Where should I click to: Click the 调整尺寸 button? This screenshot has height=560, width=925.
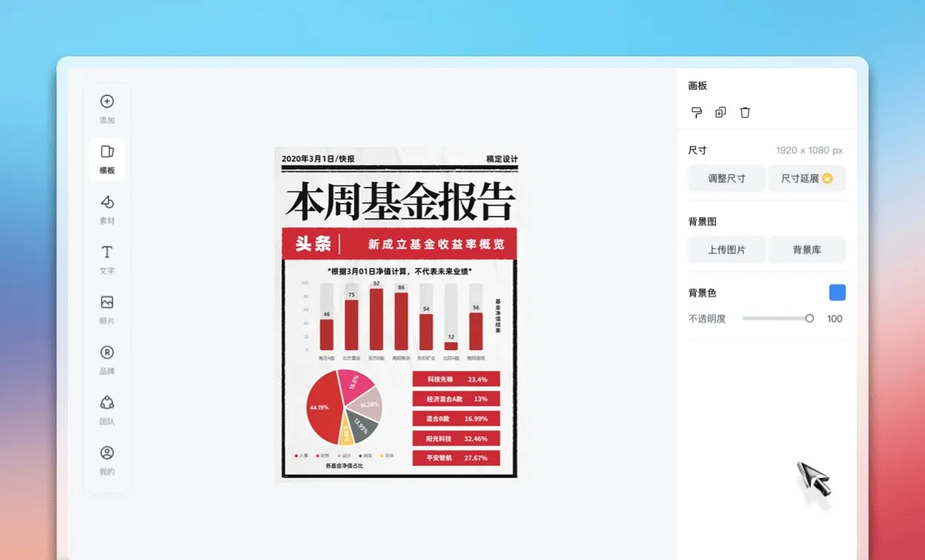tap(726, 178)
